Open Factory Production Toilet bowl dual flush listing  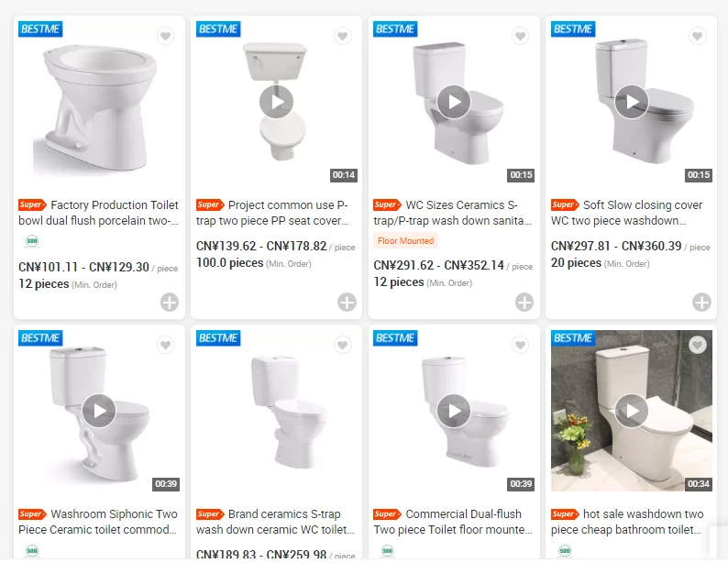(98, 213)
